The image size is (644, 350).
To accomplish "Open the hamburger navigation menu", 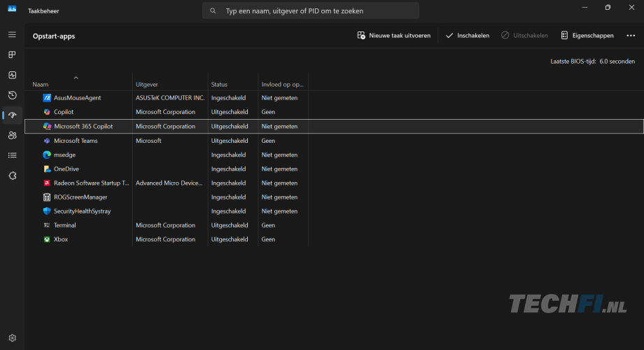I will pos(12,34).
